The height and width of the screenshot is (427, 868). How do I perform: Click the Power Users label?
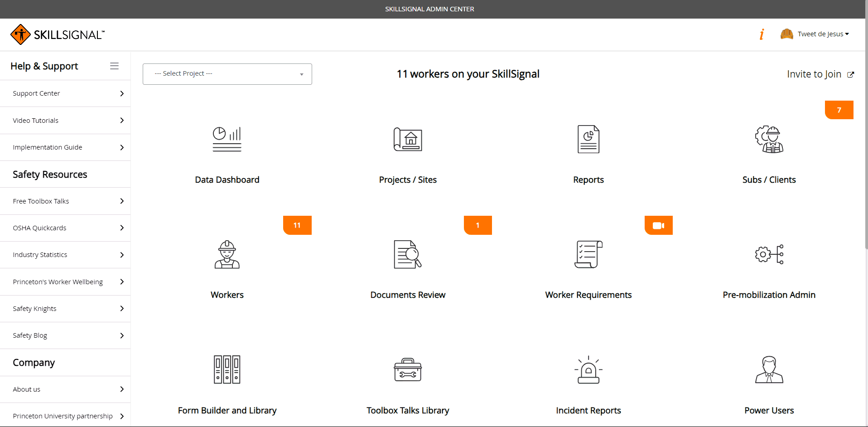coord(769,410)
